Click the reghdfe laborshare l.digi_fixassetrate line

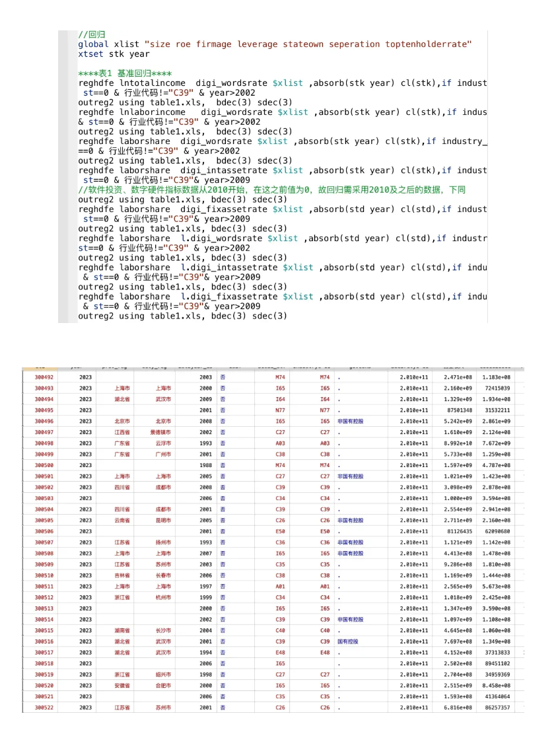click(283, 297)
